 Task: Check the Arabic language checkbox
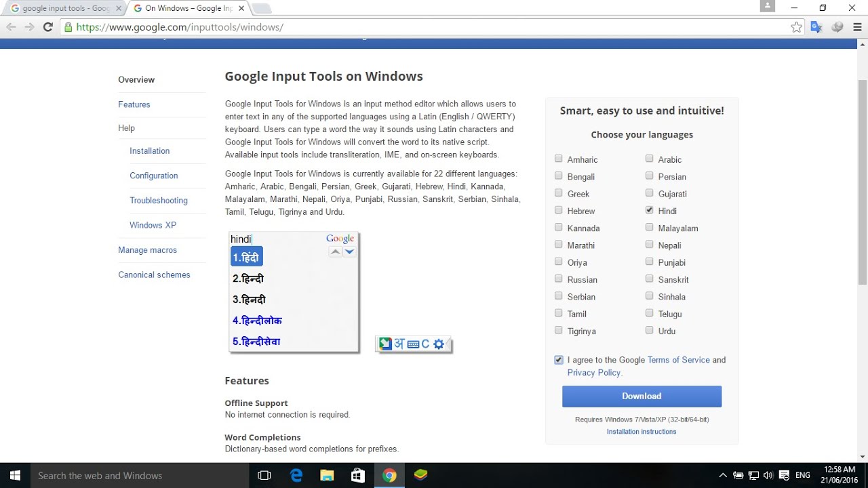650,159
